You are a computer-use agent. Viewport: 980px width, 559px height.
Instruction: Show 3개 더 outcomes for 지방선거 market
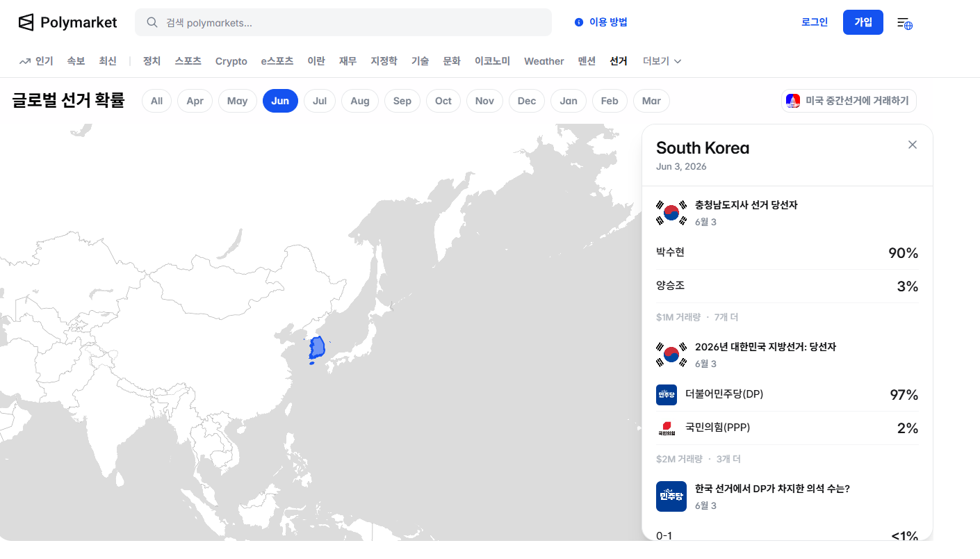[728, 459]
